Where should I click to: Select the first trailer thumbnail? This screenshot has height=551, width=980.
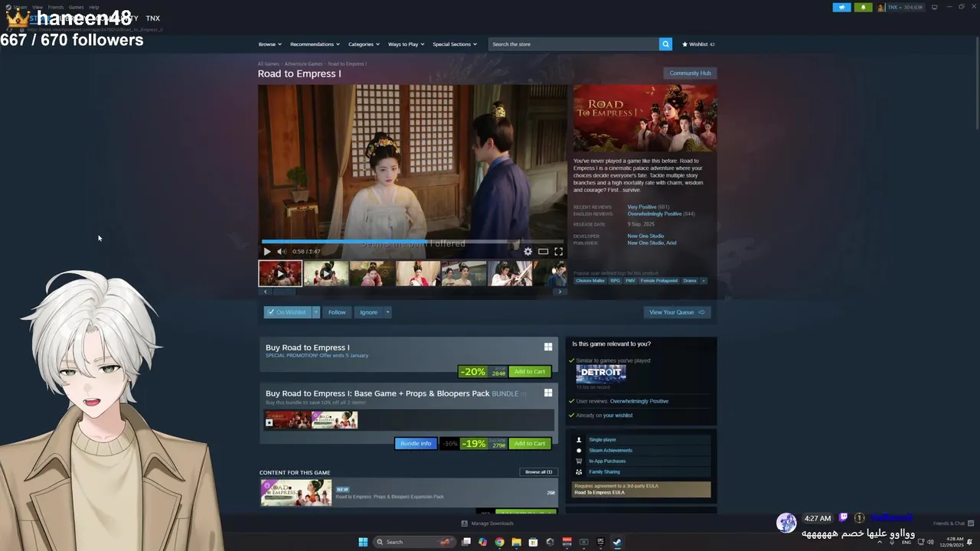[x=280, y=273]
